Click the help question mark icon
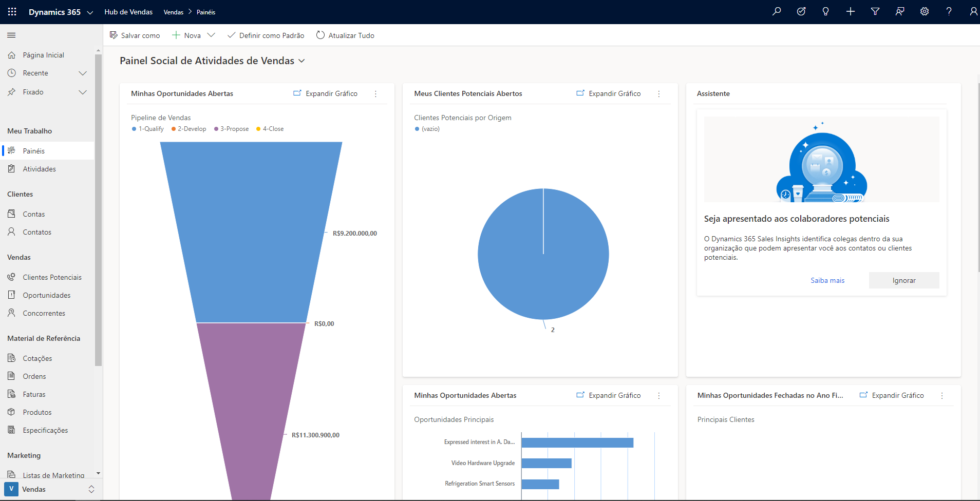This screenshot has width=980, height=501. tap(949, 11)
